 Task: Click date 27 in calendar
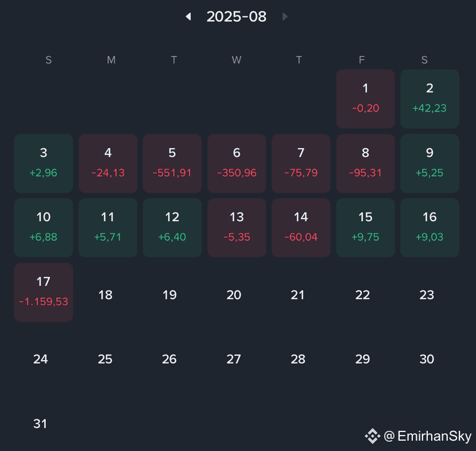point(234,359)
